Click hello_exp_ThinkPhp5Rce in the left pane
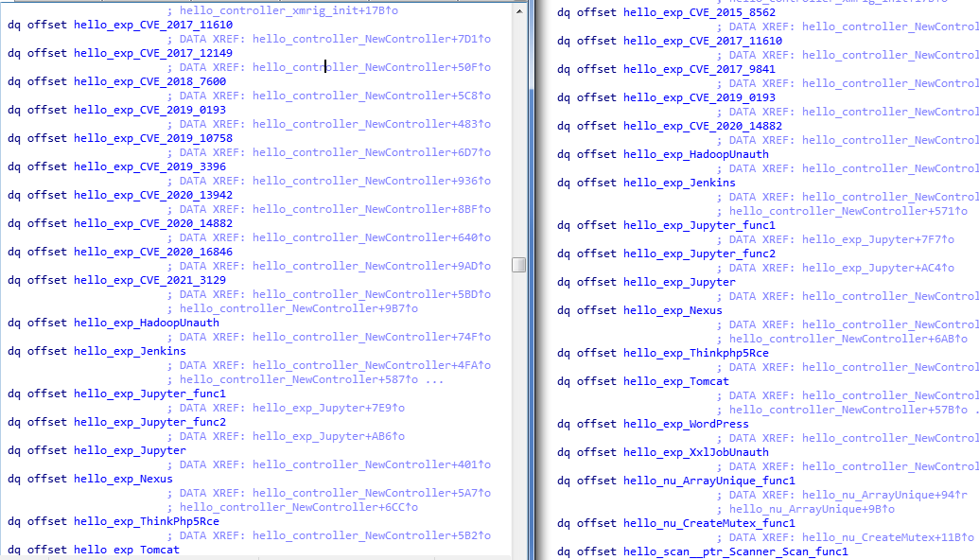Image resolution: width=979 pixels, height=560 pixels. point(147,521)
